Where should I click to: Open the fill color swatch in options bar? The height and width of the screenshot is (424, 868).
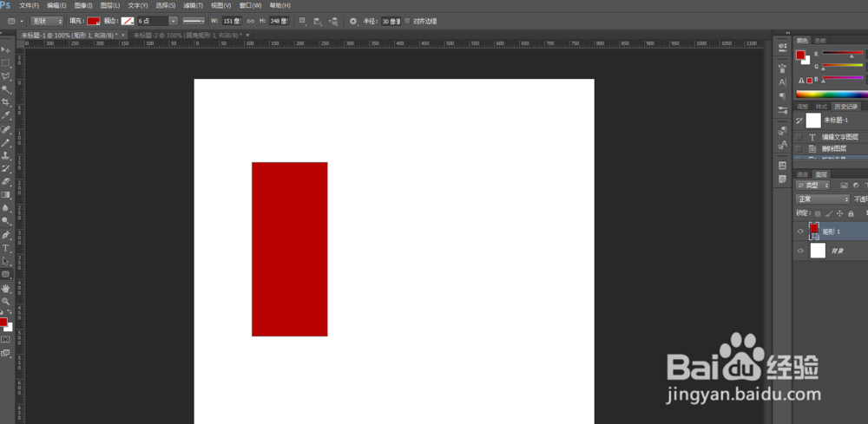93,21
